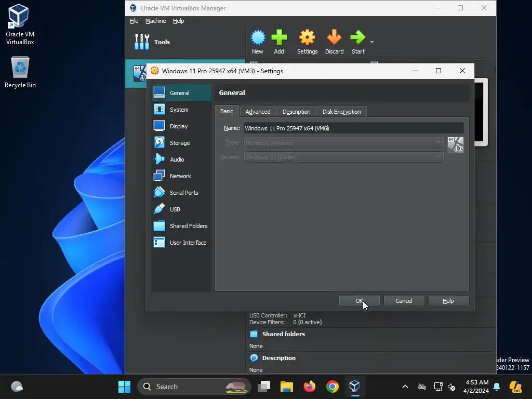Open the User Interface settings category
Screen dimensions: 532x399
pos(181,243)
